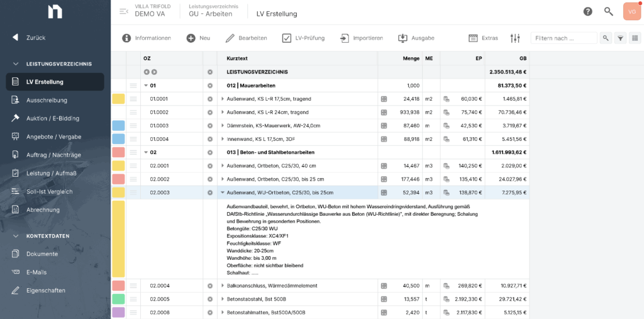The width and height of the screenshot is (644, 319).
Task: Click the search magnifier in header
Action: [608, 11]
